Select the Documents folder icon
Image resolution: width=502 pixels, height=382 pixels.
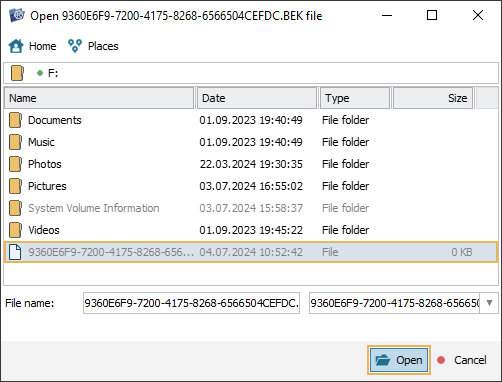pyautogui.click(x=16, y=120)
